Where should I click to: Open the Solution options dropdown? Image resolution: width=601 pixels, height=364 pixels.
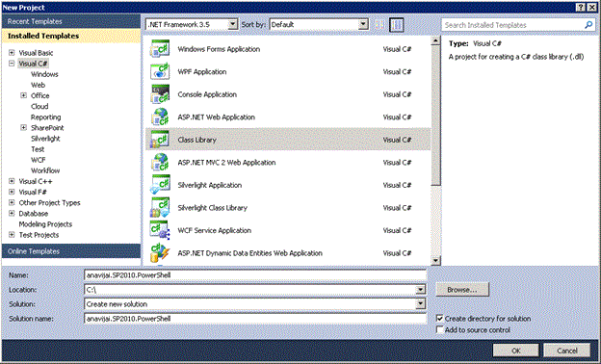pos(421,304)
